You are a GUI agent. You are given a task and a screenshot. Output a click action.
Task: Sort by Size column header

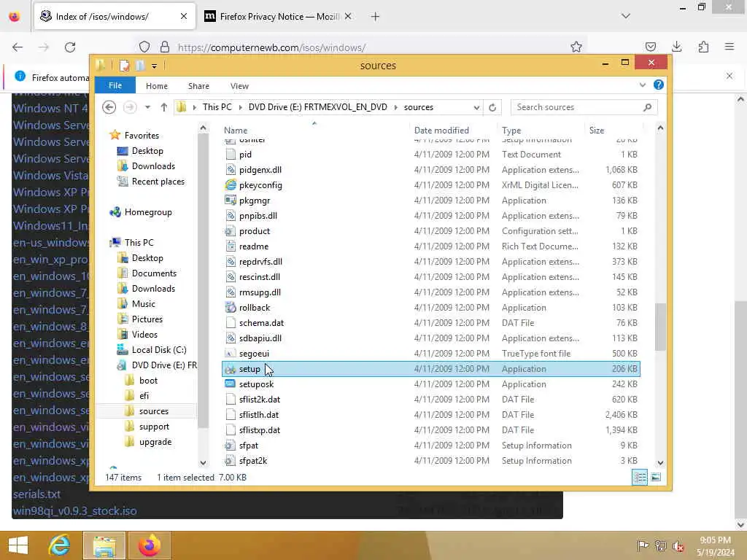point(597,130)
